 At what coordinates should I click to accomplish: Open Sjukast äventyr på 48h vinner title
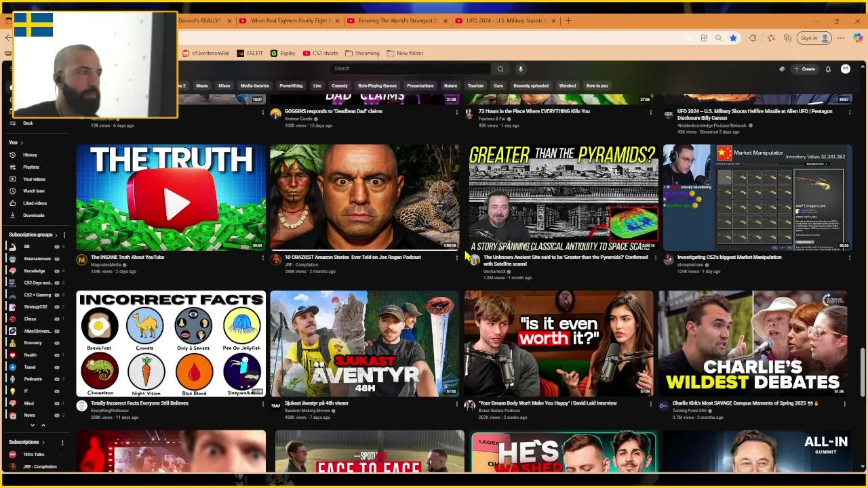[317, 403]
